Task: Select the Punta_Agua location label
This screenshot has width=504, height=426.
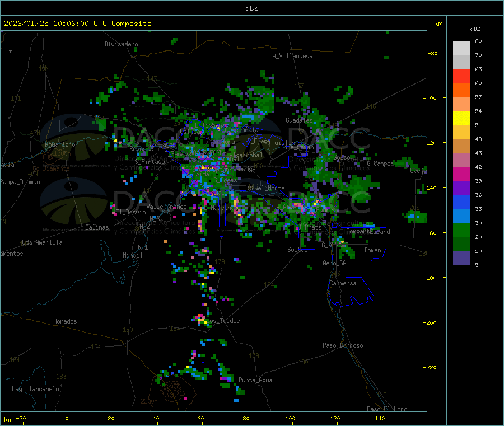Action: [255, 380]
